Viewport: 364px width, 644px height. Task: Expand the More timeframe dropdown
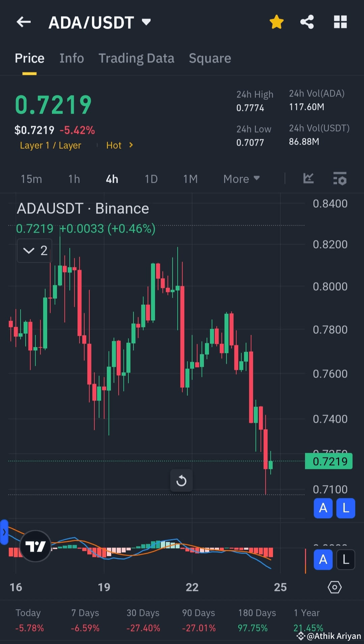(241, 179)
